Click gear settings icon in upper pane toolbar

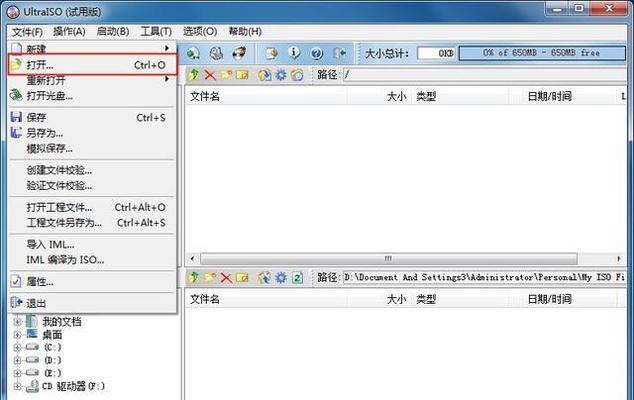[281, 75]
